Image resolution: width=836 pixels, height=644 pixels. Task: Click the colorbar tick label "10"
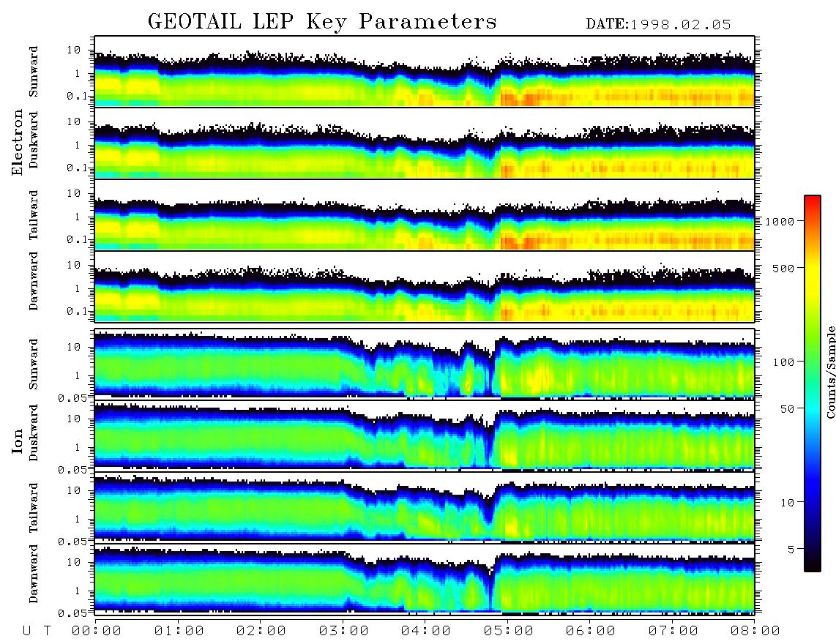788,503
